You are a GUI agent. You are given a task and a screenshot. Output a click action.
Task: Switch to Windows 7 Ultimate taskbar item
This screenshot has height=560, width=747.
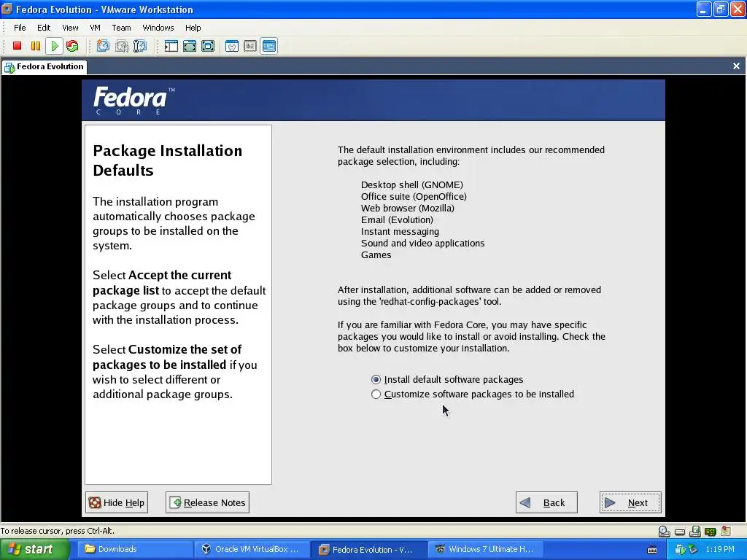(x=486, y=550)
